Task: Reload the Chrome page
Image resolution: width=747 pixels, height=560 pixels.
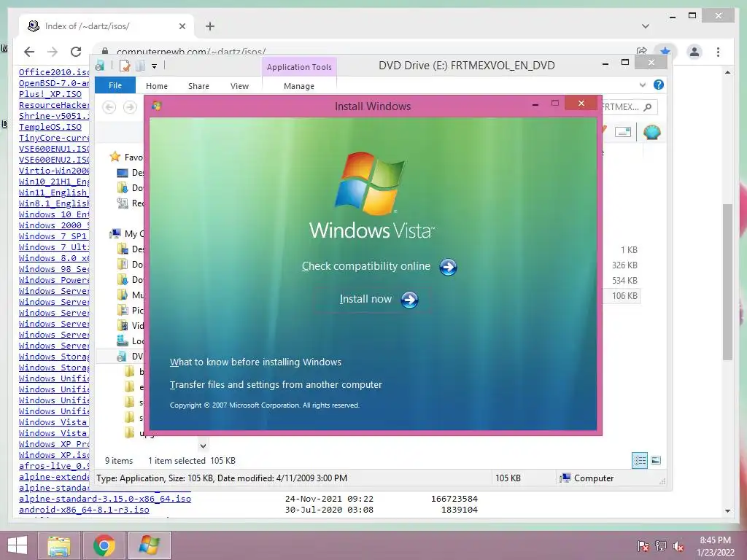Action: (x=76, y=52)
